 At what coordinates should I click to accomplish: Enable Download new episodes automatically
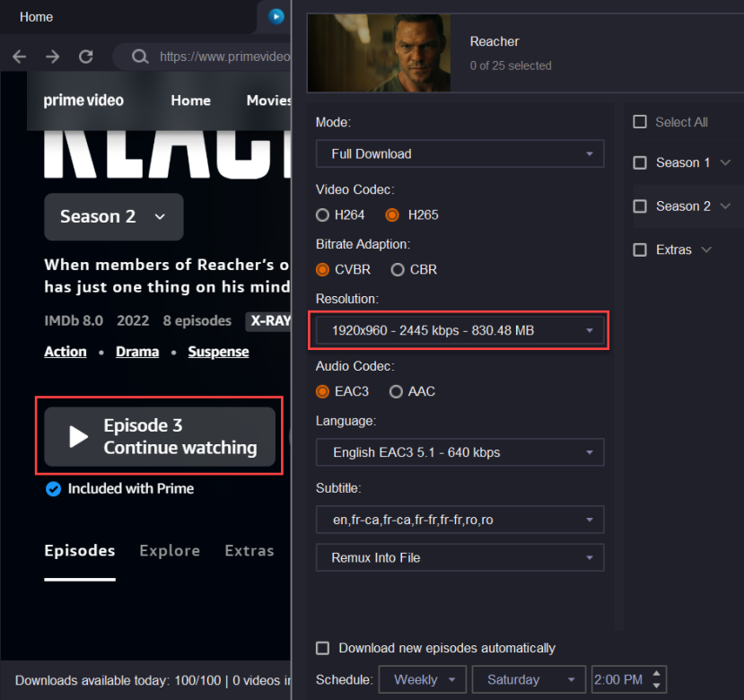click(x=323, y=648)
